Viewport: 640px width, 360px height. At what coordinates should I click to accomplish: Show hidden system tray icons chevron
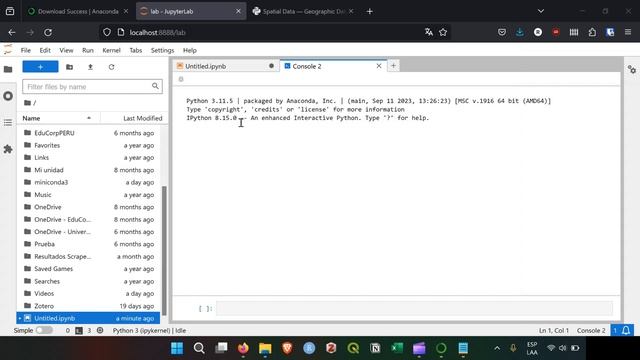coord(497,348)
